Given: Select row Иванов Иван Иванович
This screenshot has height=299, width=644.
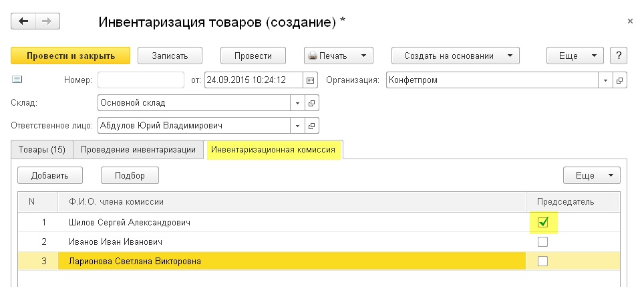Looking at the screenshot, I should click(319, 242).
